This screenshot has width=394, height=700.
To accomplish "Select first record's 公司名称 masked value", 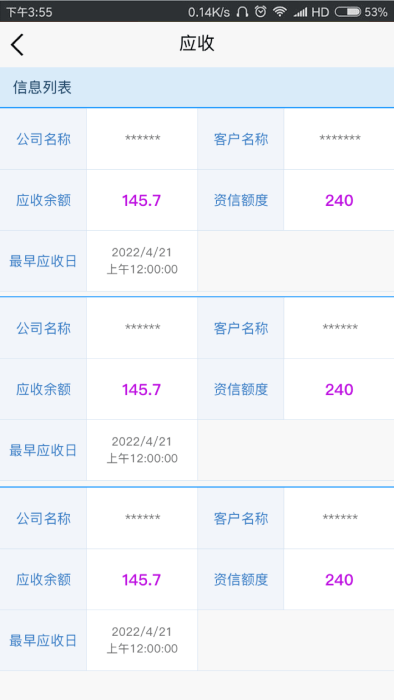I will [142, 139].
